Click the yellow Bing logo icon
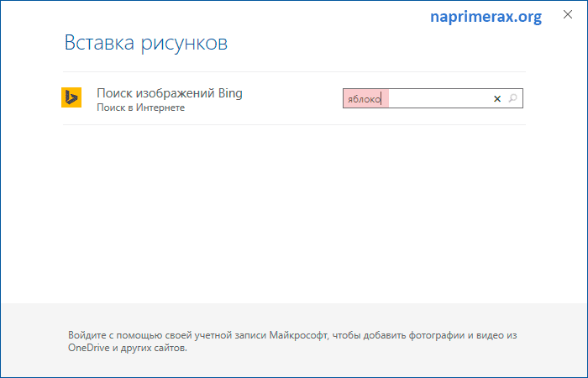This screenshot has width=588, height=378. tap(71, 97)
